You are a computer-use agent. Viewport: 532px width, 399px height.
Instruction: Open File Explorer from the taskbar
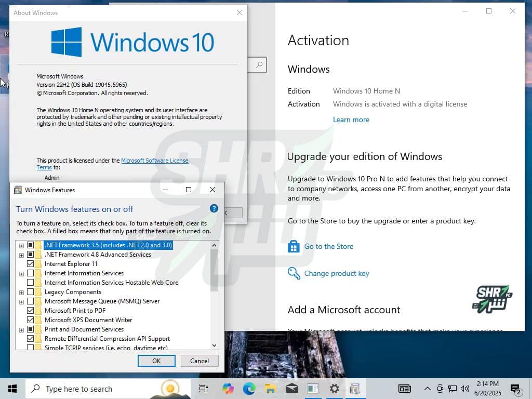pyautogui.click(x=270, y=389)
